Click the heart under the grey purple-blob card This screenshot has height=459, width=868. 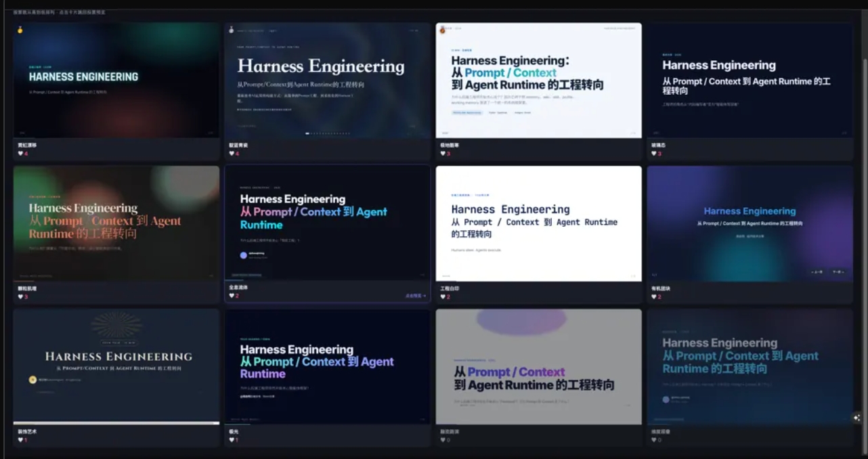coord(443,440)
